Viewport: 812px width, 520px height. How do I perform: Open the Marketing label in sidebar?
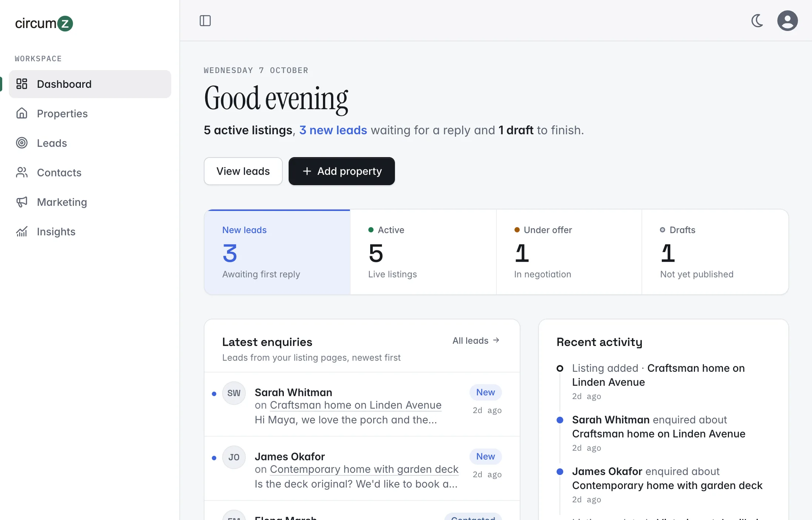click(x=62, y=202)
